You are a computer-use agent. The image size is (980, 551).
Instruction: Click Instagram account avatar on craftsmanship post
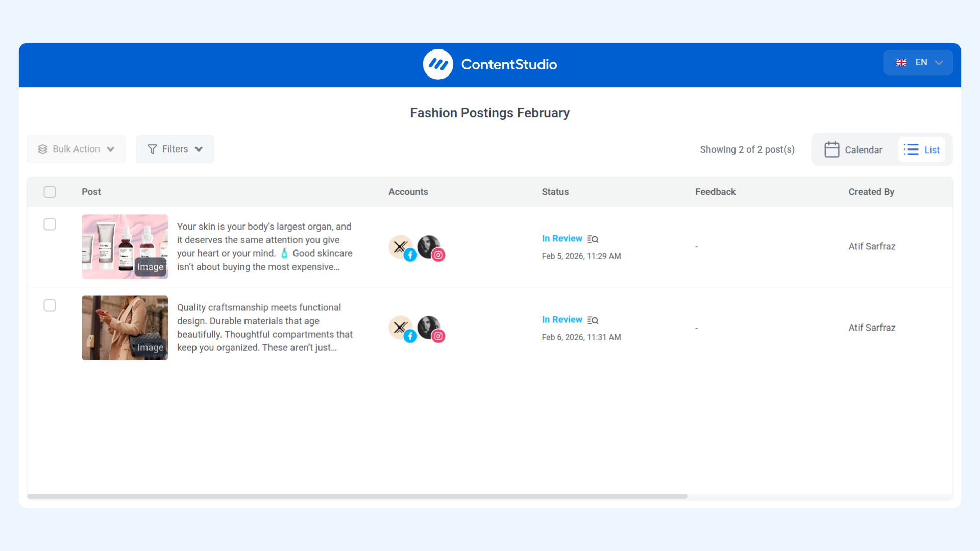tap(429, 328)
